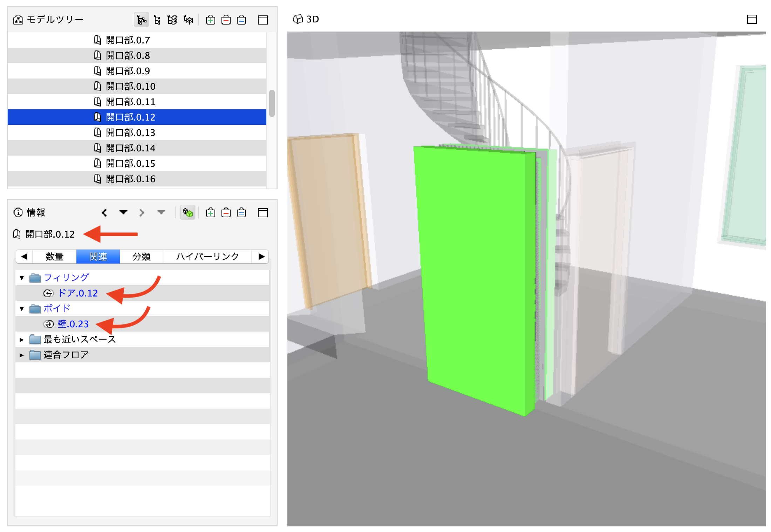771x532 pixels.
Task: Collapse the フィリング folder
Action: click(22, 278)
